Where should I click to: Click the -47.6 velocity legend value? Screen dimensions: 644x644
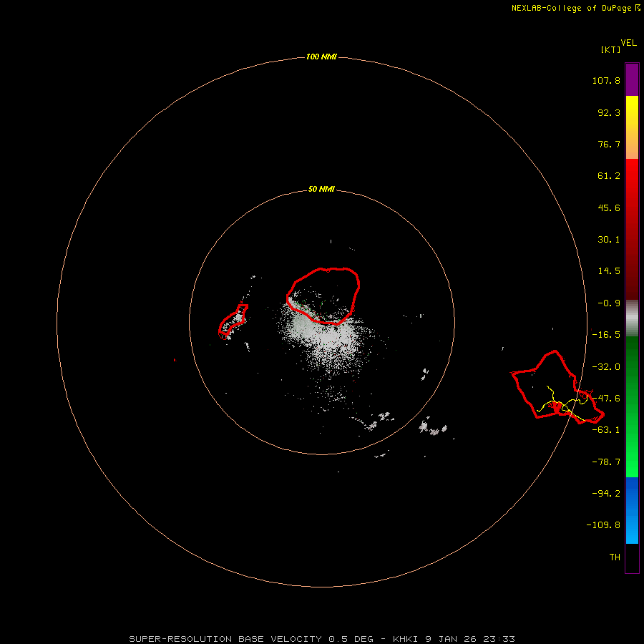[606, 399]
